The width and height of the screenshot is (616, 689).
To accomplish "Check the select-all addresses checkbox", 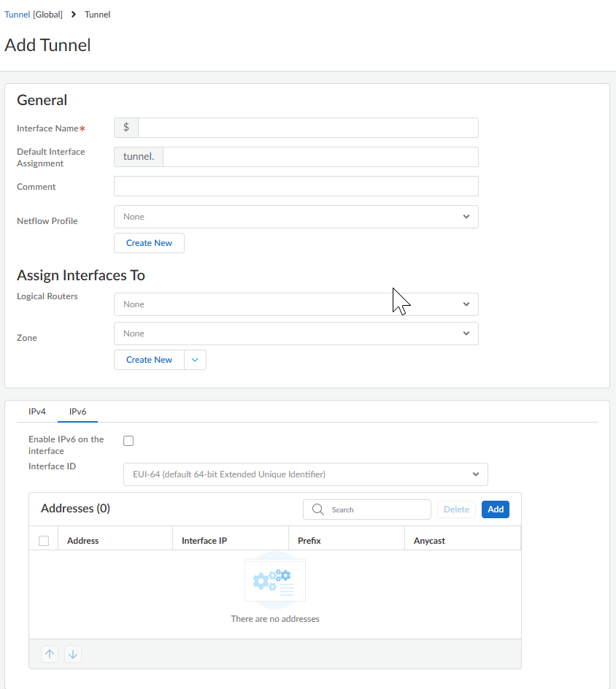I will click(x=44, y=541).
